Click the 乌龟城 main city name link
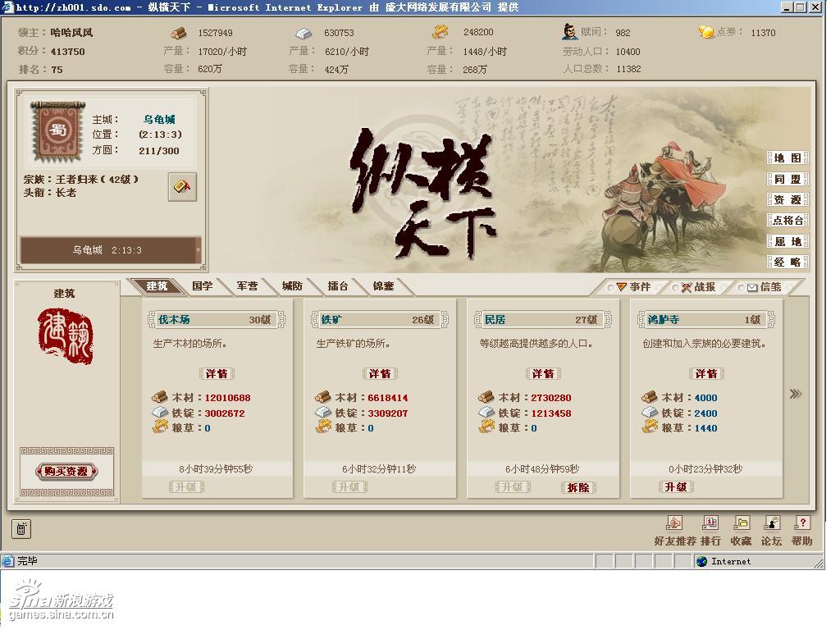Viewport: 840px width, 630px height. point(159,120)
